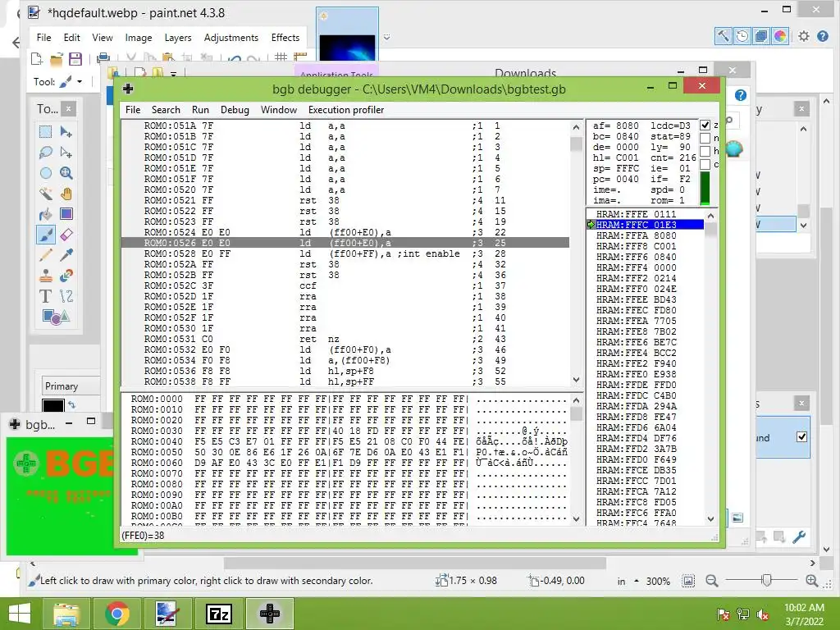840x630 pixels.
Task: Toggle the Layers window icon
Action: 760,36
